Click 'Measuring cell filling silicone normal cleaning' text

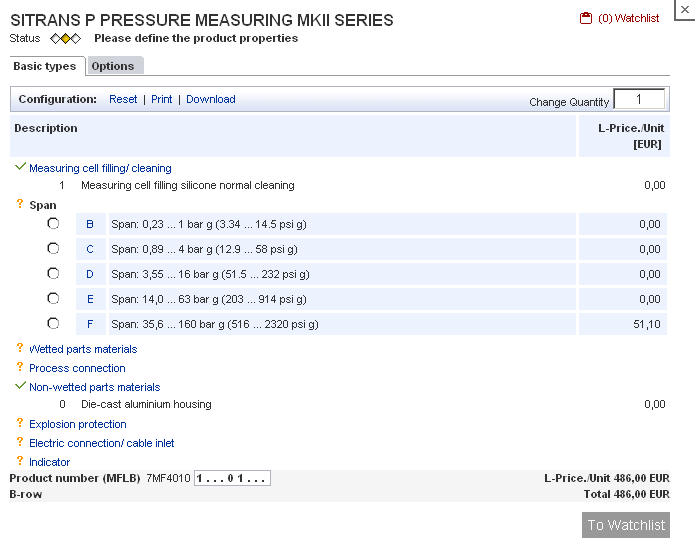click(187, 185)
